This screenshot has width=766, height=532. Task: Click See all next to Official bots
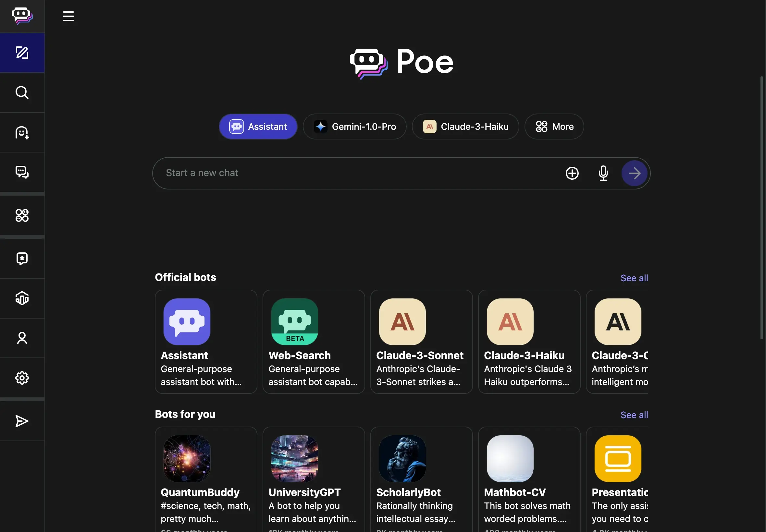(634, 278)
